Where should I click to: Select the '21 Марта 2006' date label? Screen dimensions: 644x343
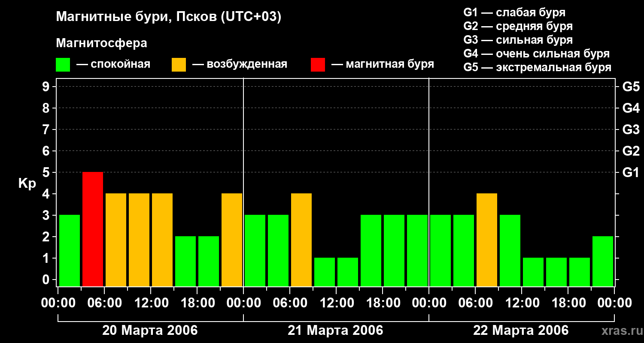pyautogui.click(x=335, y=331)
